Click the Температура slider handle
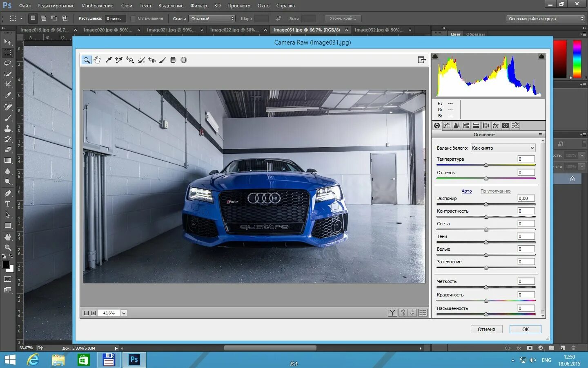588x368 pixels. [x=486, y=165]
